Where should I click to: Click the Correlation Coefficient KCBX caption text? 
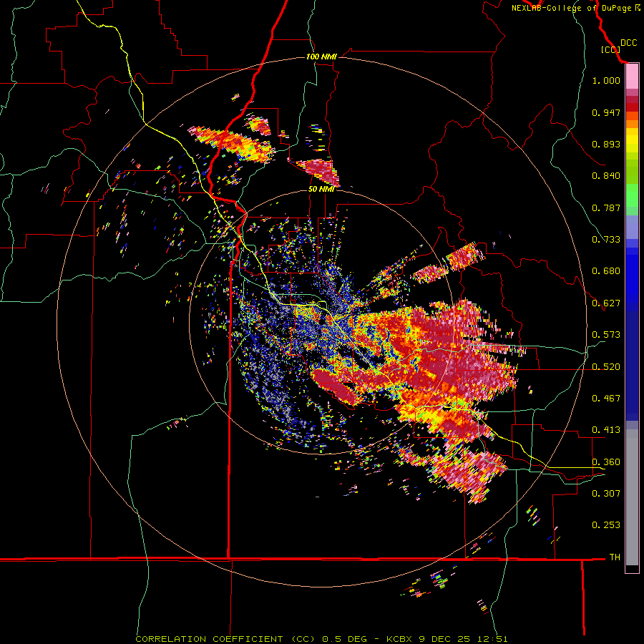pyautogui.click(x=321, y=639)
